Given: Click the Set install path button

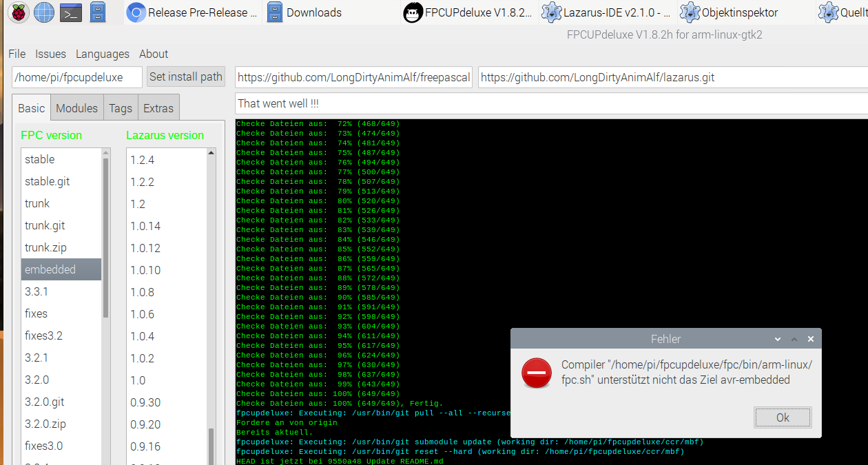Looking at the screenshot, I should 186,76.
